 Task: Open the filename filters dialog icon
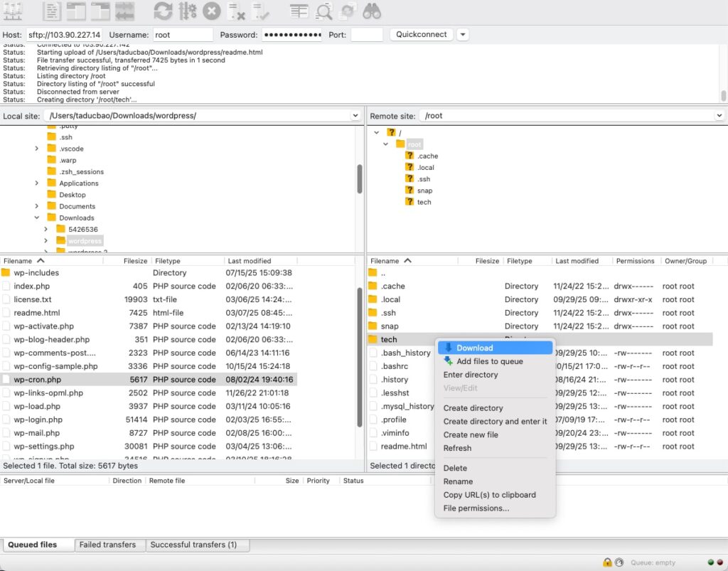(299, 11)
